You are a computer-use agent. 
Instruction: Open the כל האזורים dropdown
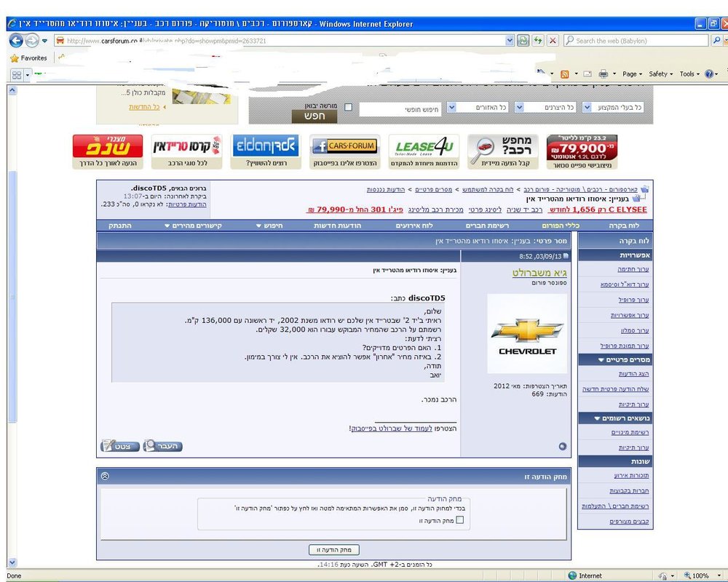478,107
